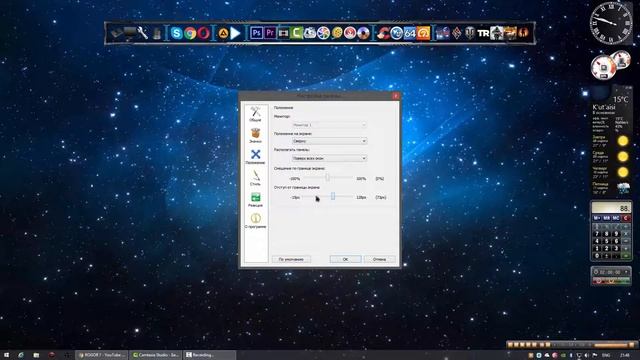Image resolution: width=640 pixels, height=360 pixels.
Task: Click the 5 key on calculator gadget
Action: pyautogui.click(x=607, y=241)
